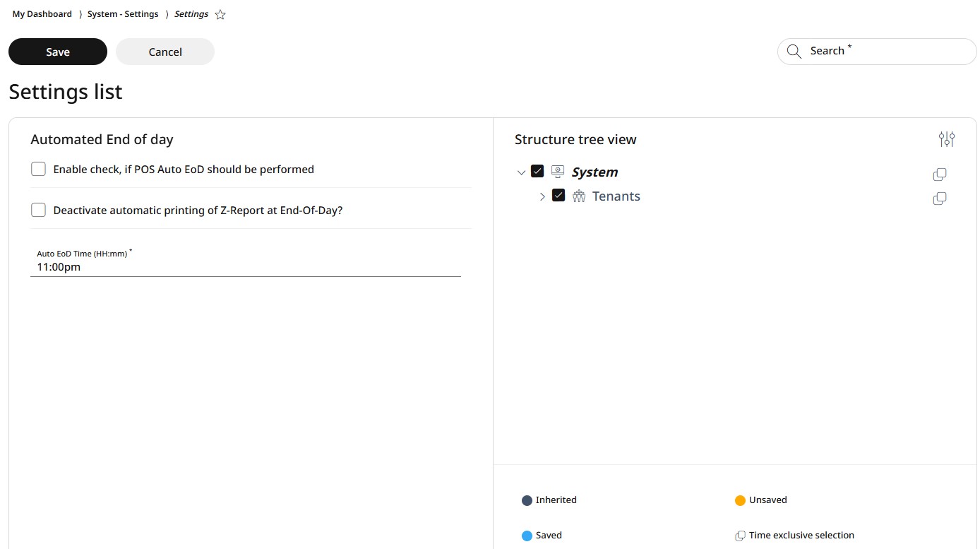
Task: Enable check for POS Auto EoD checkbox
Action: point(38,169)
